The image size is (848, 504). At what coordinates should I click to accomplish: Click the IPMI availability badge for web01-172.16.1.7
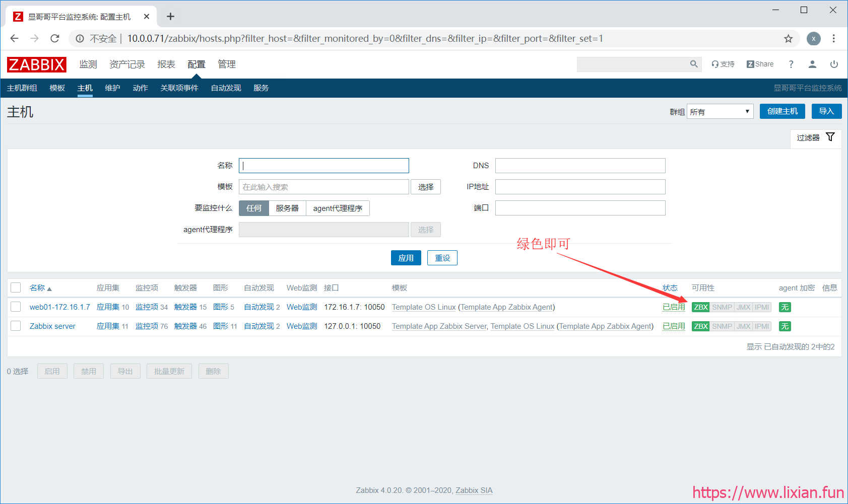point(762,307)
